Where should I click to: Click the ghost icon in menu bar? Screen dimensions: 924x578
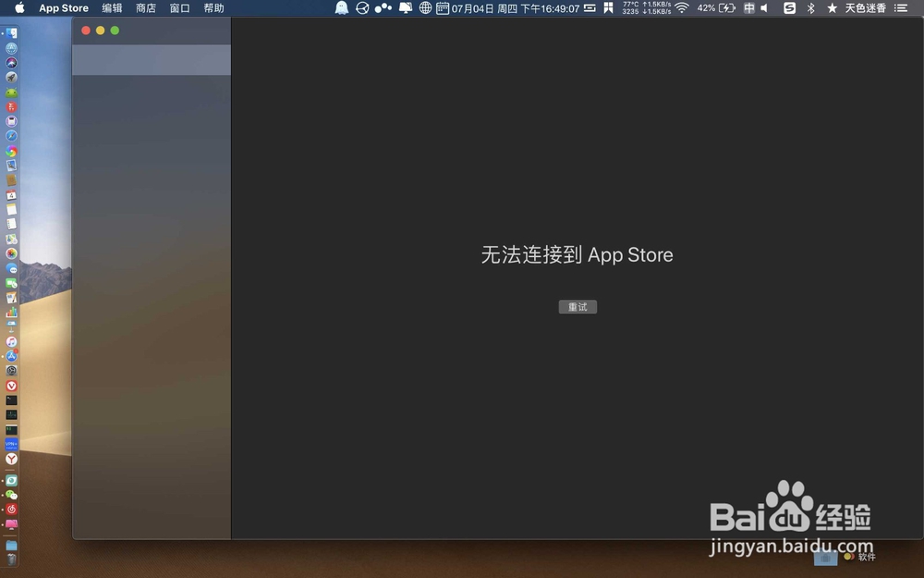tap(342, 7)
